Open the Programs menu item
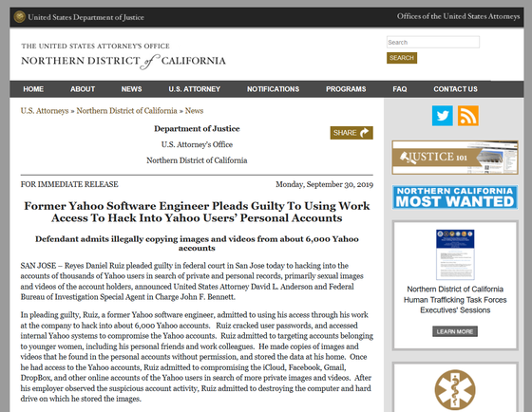 pyautogui.click(x=346, y=89)
